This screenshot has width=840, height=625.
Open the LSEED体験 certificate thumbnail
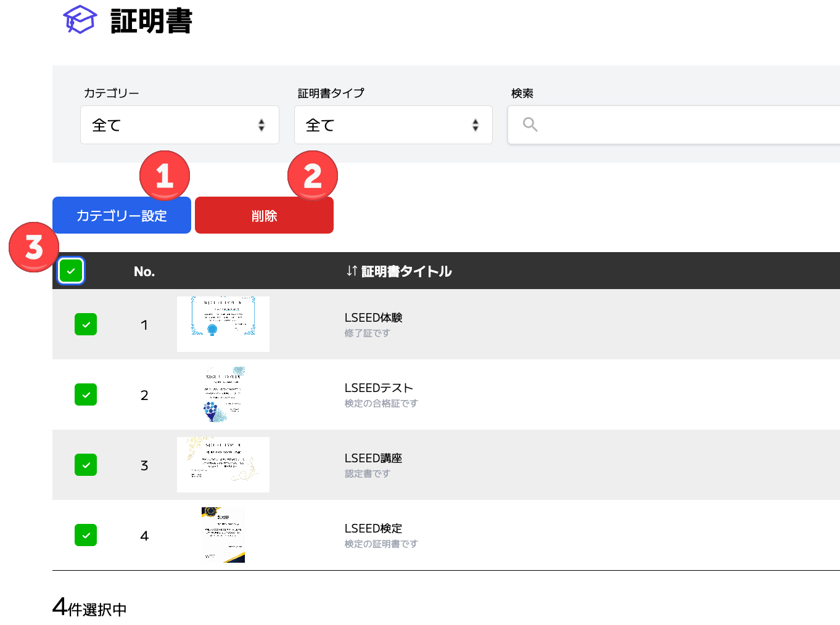223,324
